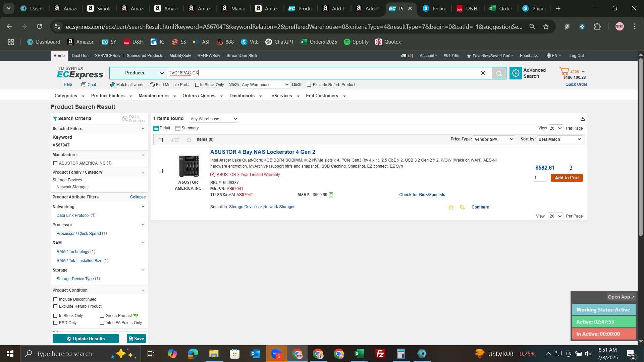Click the ASUSTOR NAS product thumbnail

189,166
